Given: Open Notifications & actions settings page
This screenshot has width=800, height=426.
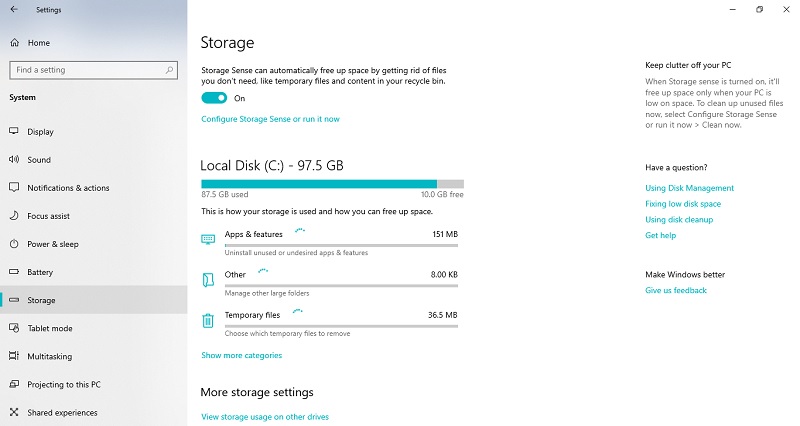Looking at the screenshot, I should (68, 188).
